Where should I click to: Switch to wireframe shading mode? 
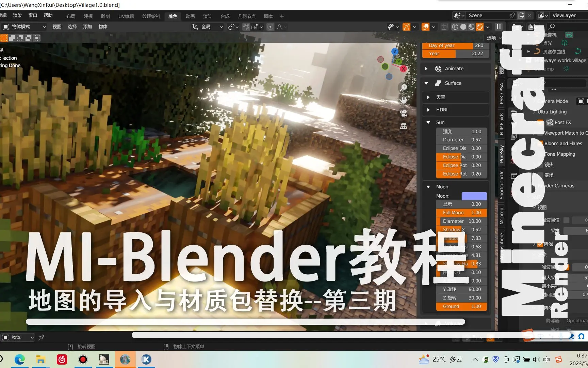pos(455,27)
